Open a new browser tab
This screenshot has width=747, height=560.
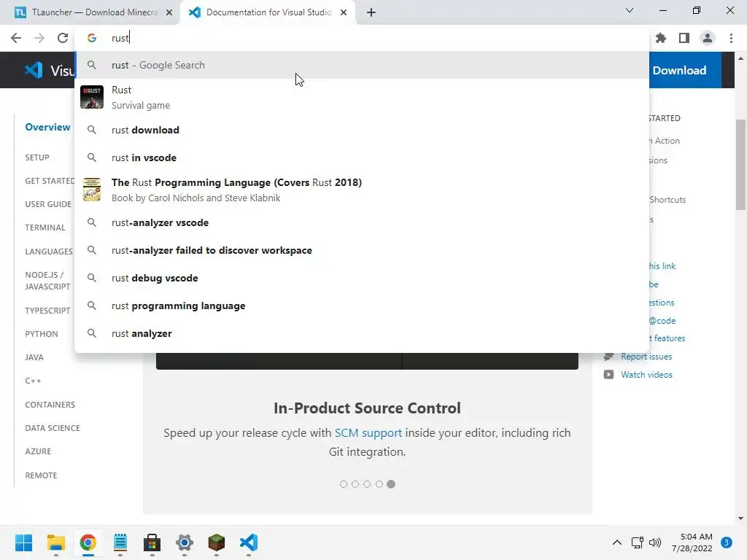[x=371, y=12]
